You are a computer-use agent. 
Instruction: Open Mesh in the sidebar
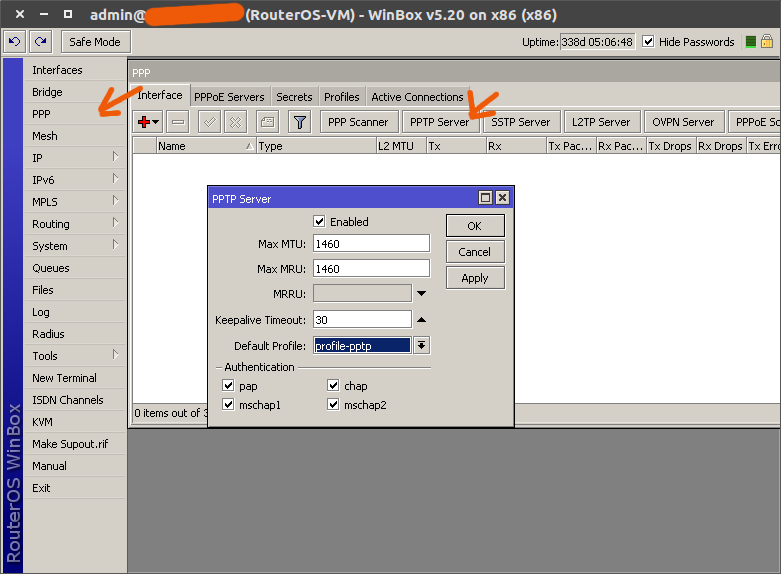tap(75, 136)
